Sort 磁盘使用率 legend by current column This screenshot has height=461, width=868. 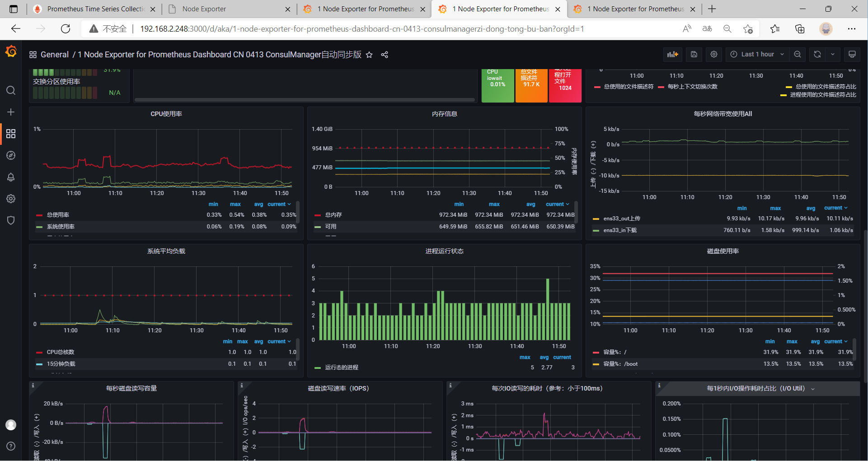coord(836,341)
